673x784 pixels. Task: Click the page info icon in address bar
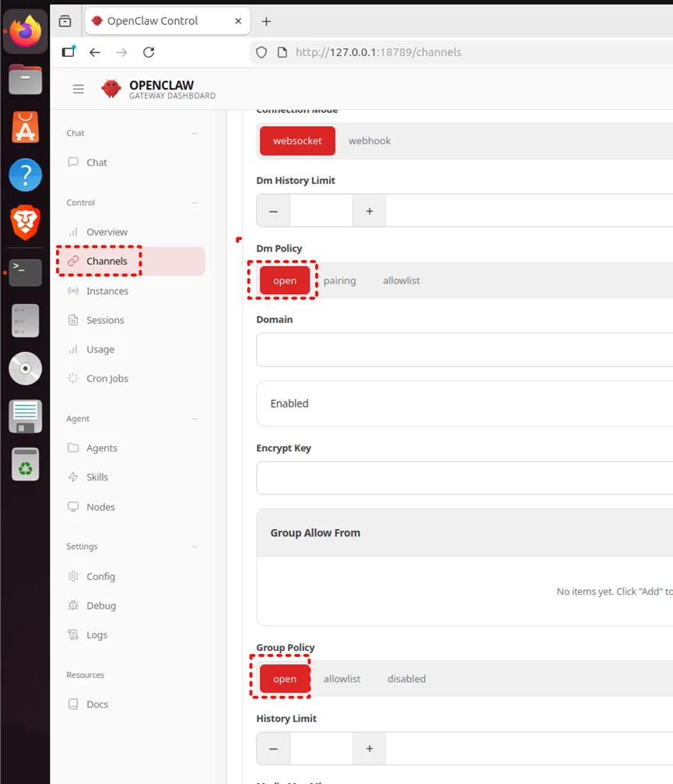[x=282, y=52]
